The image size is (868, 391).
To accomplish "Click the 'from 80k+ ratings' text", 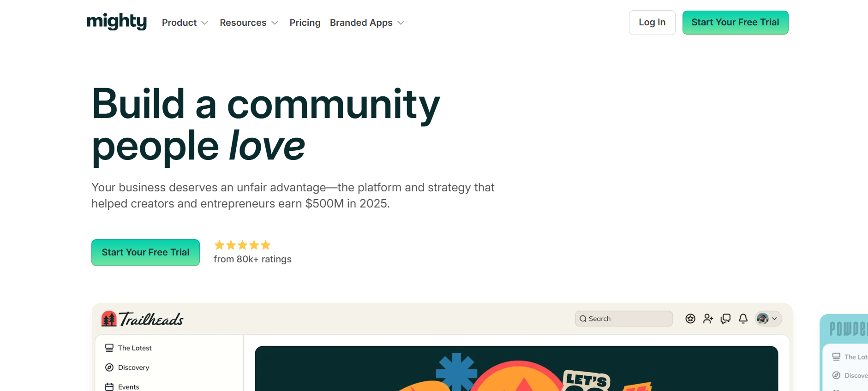I will click(x=252, y=259).
